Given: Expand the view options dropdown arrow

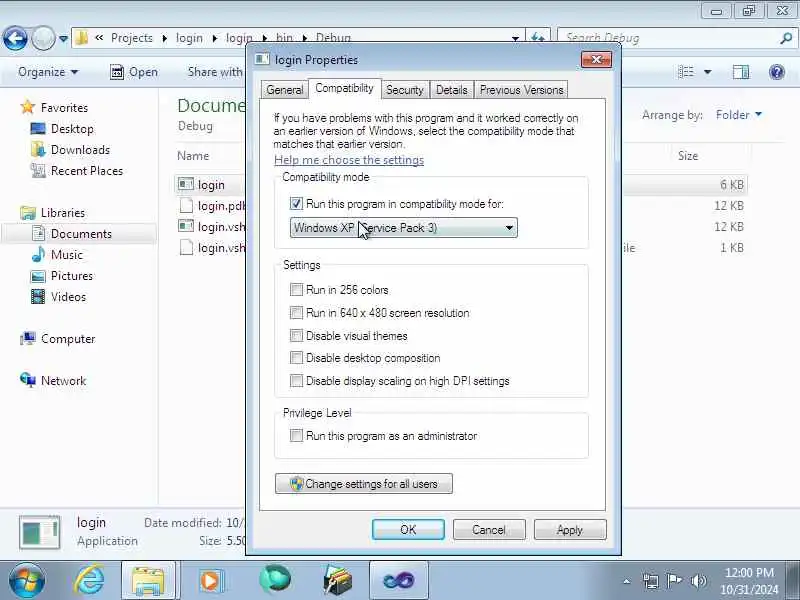Looking at the screenshot, I should 708,72.
